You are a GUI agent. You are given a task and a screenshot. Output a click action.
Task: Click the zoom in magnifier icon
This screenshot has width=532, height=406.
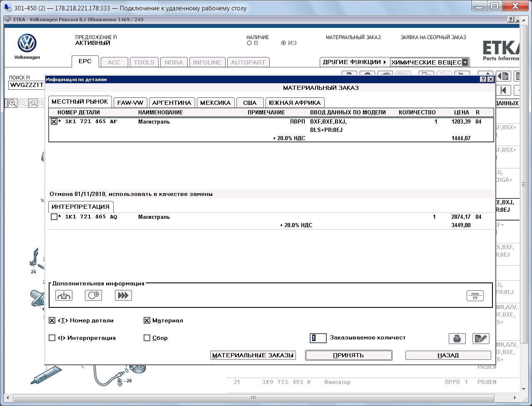[13, 103]
